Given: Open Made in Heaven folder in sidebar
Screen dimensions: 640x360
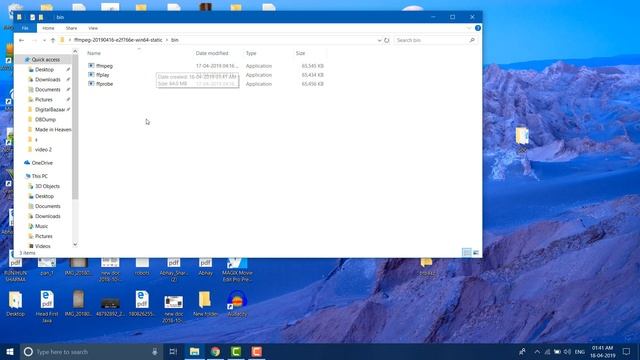Looking at the screenshot, I should tap(53, 129).
